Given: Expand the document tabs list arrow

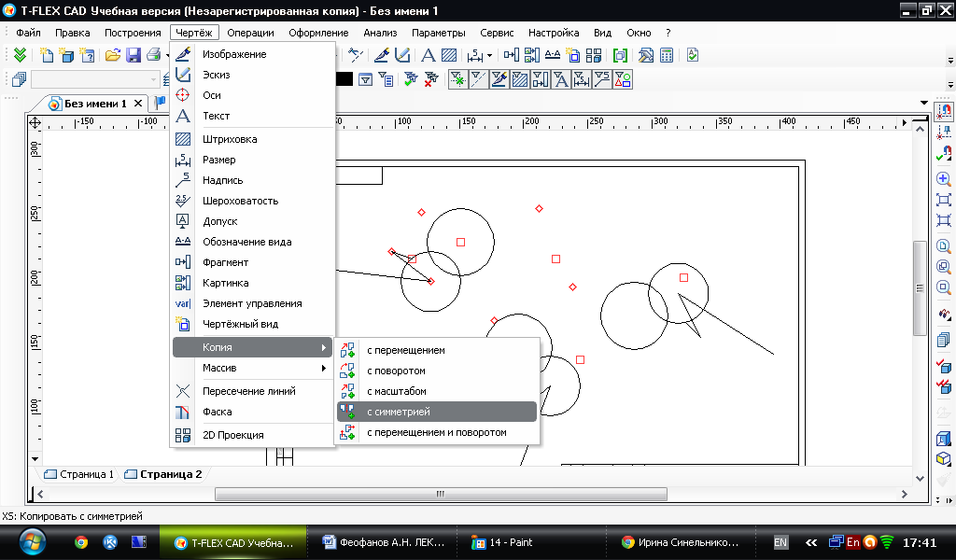Looking at the screenshot, I should coord(924,103).
